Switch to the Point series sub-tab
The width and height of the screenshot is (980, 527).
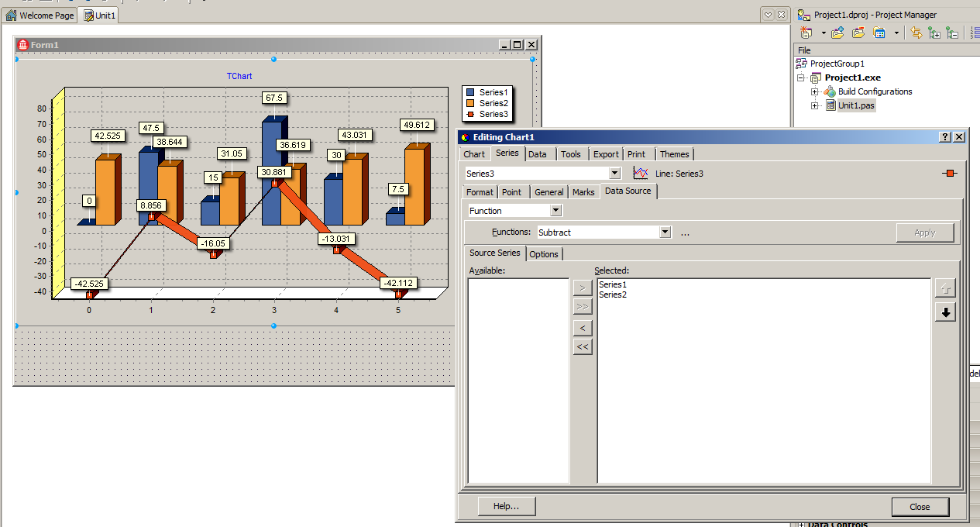pos(512,191)
